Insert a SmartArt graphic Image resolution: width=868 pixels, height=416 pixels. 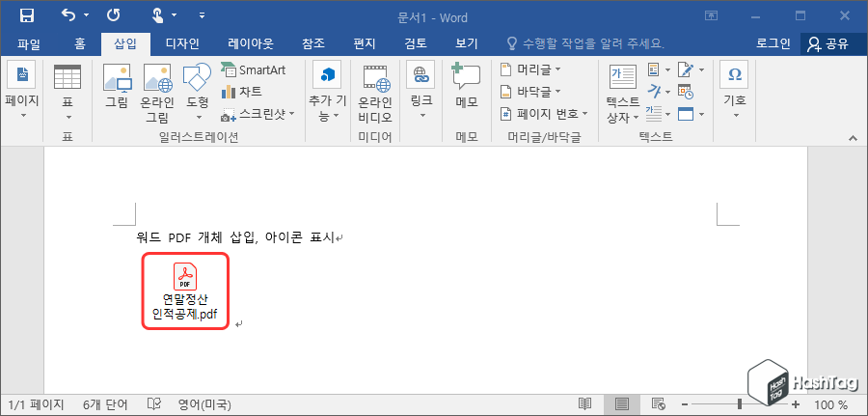(x=254, y=70)
